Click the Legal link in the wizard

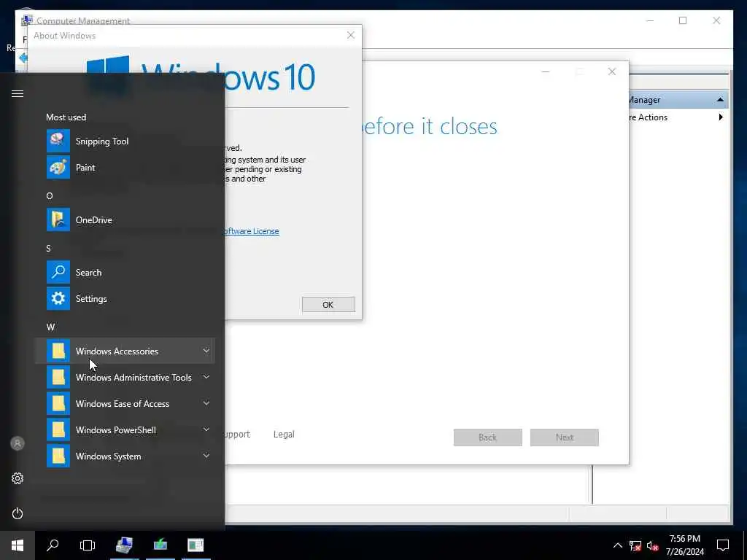tap(284, 435)
